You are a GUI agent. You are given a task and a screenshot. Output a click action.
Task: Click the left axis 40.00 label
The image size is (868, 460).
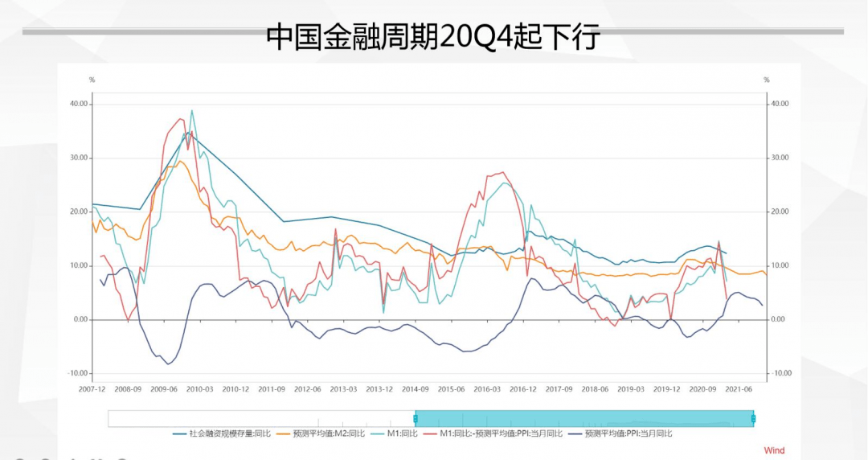[78, 104]
